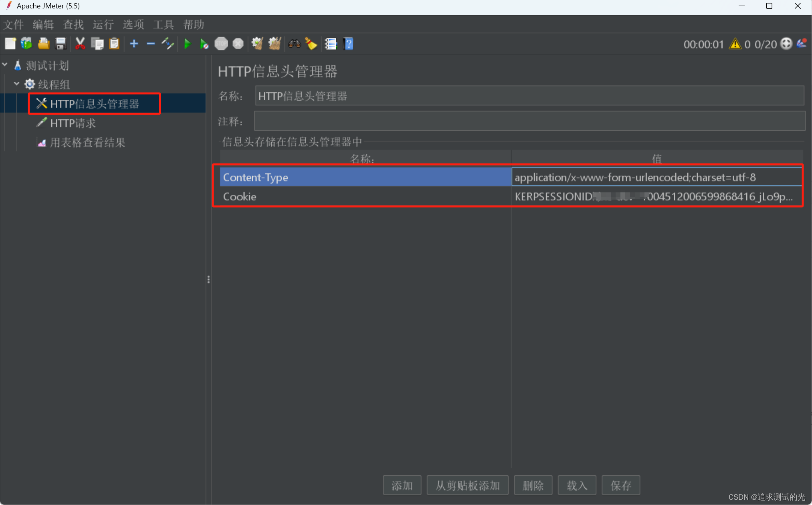The image size is (812, 505).
Task: Click the 添加 button
Action: coord(402,485)
